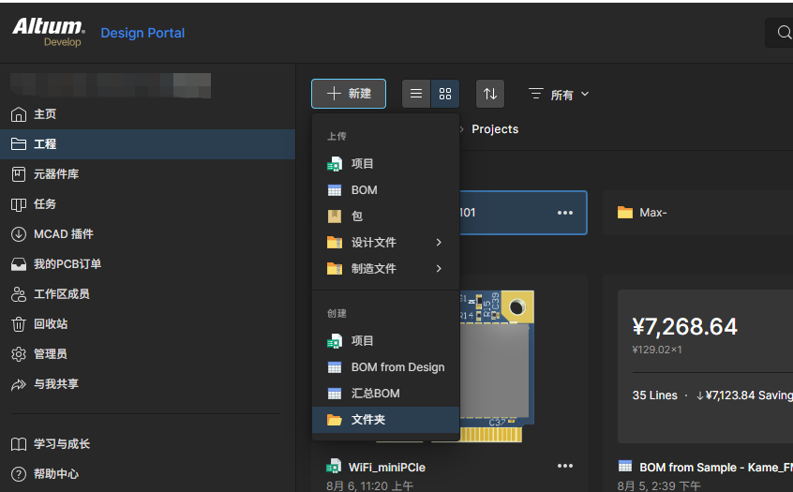Open the WiFi_miniPCIe project name
793x492 pixels.
tap(387, 467)
